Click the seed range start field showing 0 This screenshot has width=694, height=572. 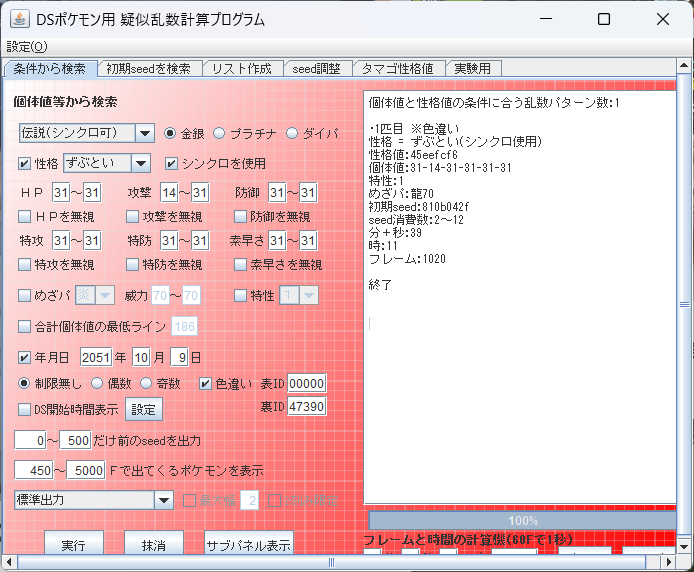coord(31,441)
